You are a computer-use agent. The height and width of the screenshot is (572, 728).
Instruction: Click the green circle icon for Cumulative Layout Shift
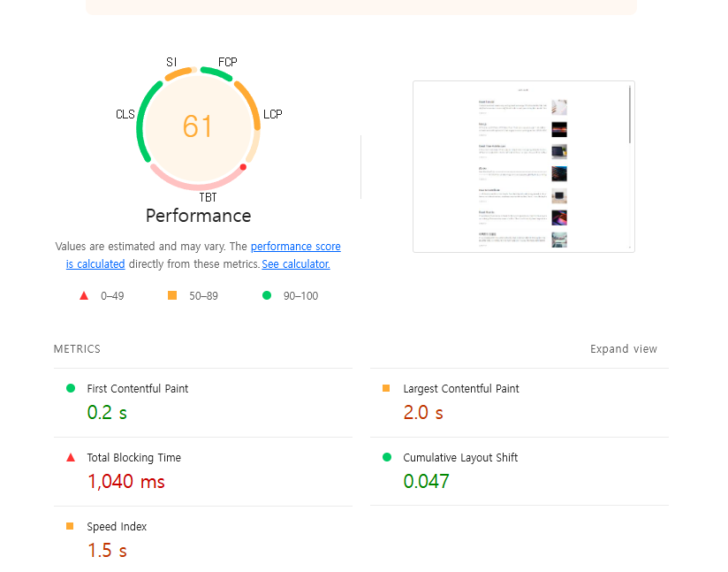coord(387,457)
